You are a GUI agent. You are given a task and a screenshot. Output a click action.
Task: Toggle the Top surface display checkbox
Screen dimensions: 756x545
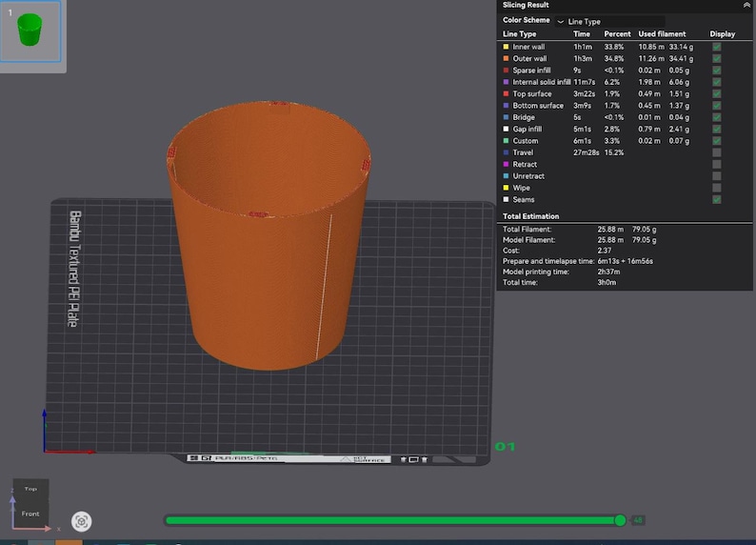tap(717, 93)
